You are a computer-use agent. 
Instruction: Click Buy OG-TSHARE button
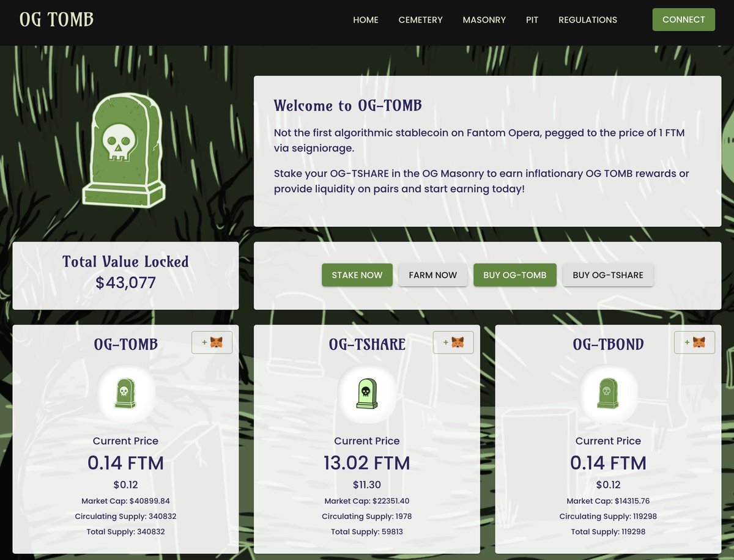(608, 275)
